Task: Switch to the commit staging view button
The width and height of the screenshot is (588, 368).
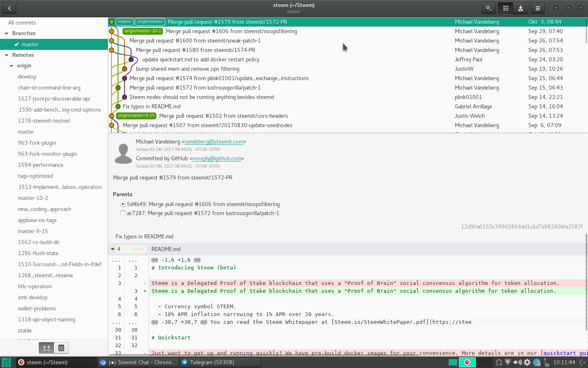Action: click(x=521, y=8)
